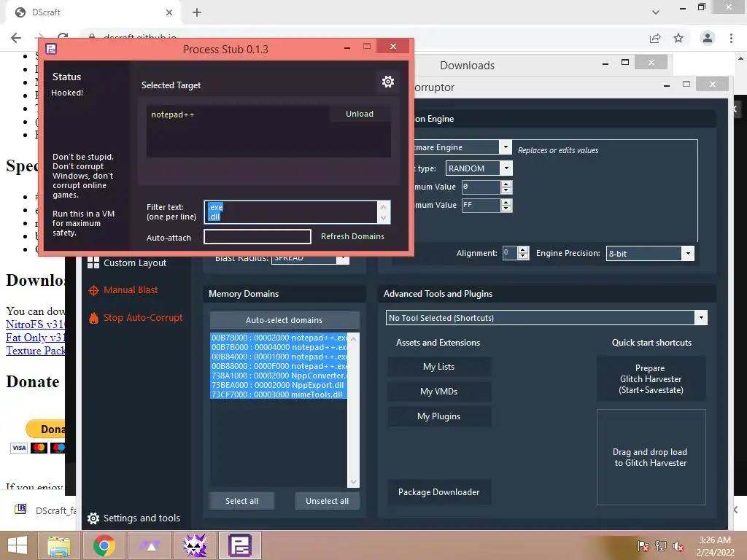Bookmark page with Chrome star icon
The image size is (747, 560).
[678, 38]
